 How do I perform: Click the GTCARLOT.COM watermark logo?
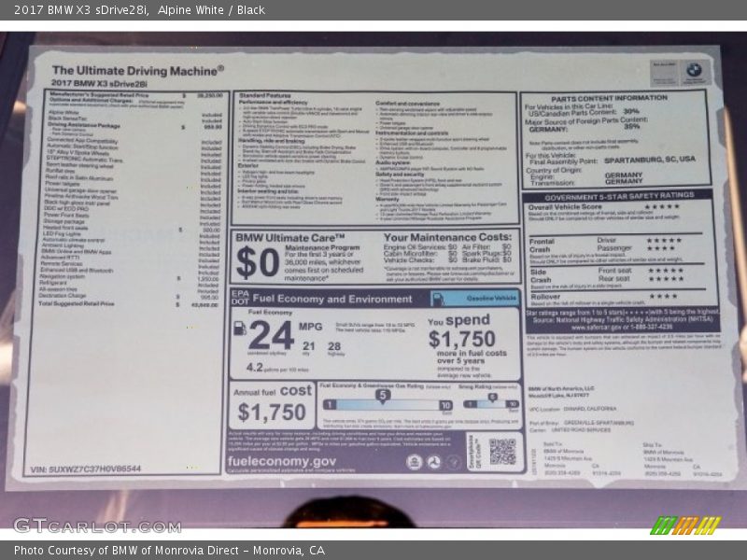[x=96, y=525]
